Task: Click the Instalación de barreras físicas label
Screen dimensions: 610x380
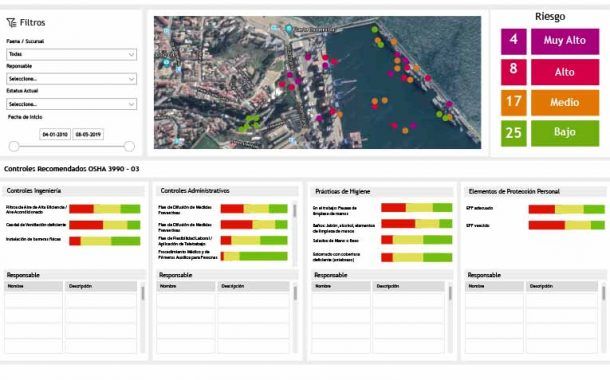Action: 33,239
